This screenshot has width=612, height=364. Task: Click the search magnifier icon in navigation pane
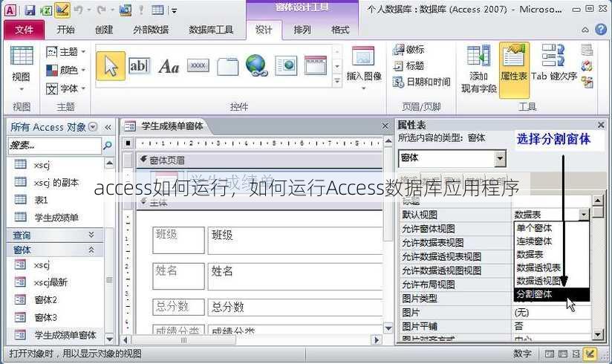tap(108, 146)
